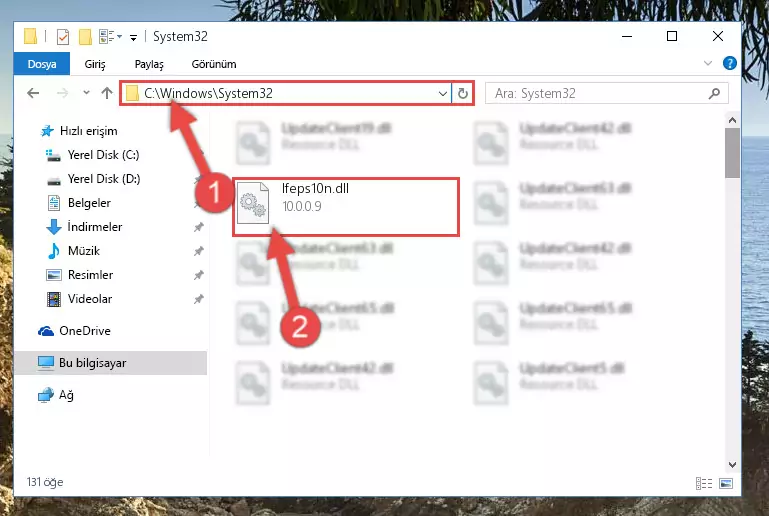Screen dimensions: 769x516
Task: Open Help with the blue question icon
Action: click(x=729, y=63)
